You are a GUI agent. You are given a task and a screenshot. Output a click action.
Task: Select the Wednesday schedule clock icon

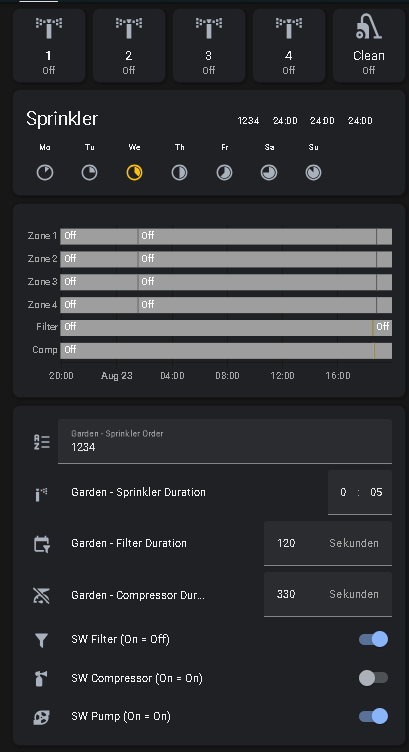click(x=134, y=173)
